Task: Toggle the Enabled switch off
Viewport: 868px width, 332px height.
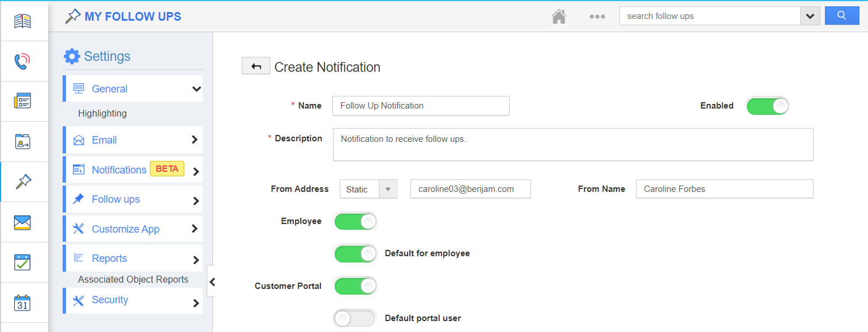Action: 768,106
